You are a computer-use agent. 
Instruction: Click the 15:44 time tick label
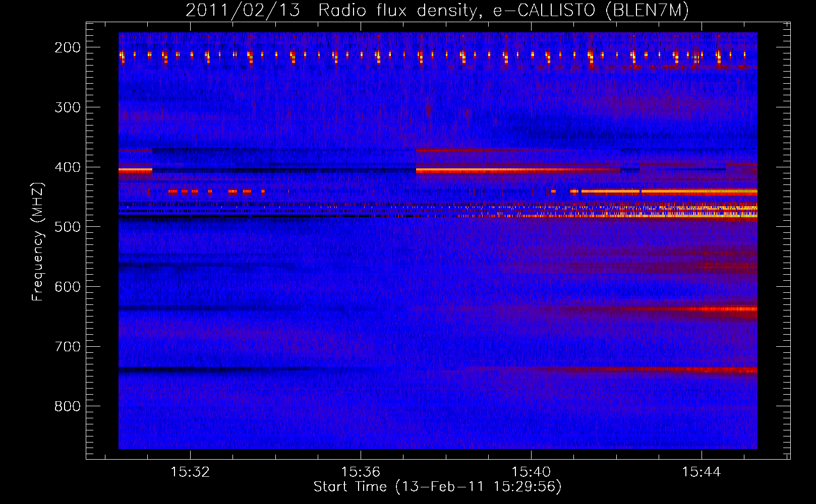(x=702, y=472)
